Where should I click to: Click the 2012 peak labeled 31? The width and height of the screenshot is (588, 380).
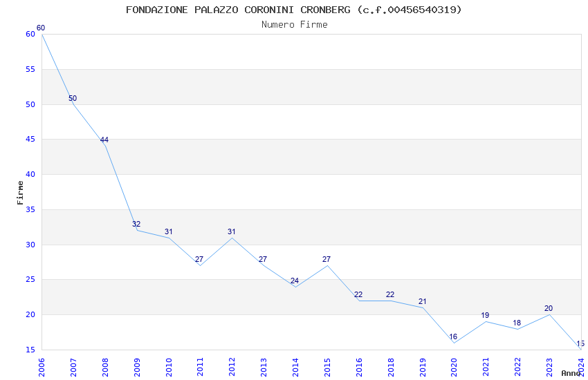point(232,231)
